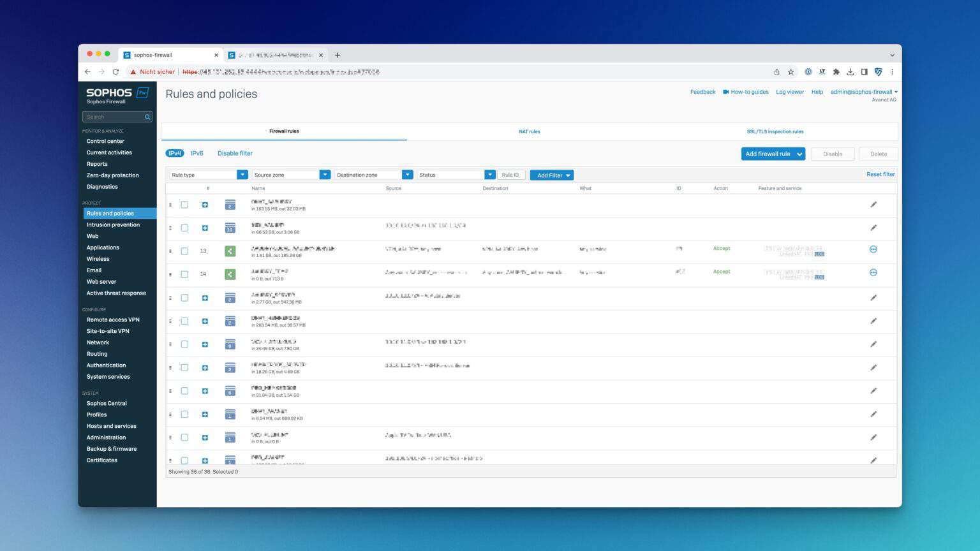Click the Disable filter link
Image resolution: width=980 pixels, height=551 pixels.
click(x=235, y=153)
